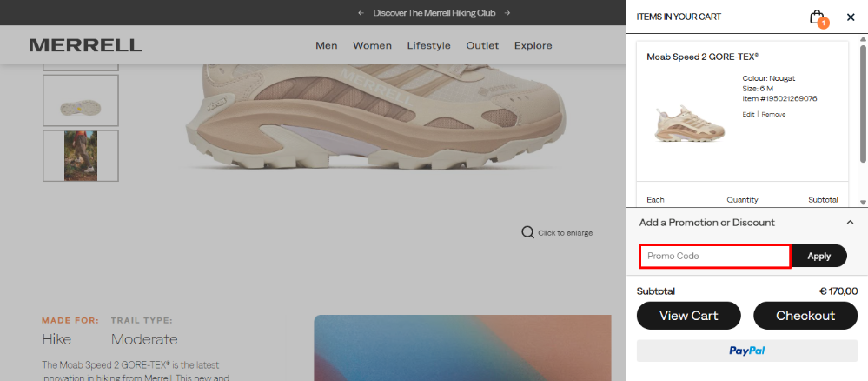Open the Lifestyle menu
The image size is (868, 381).
[429, 45]
